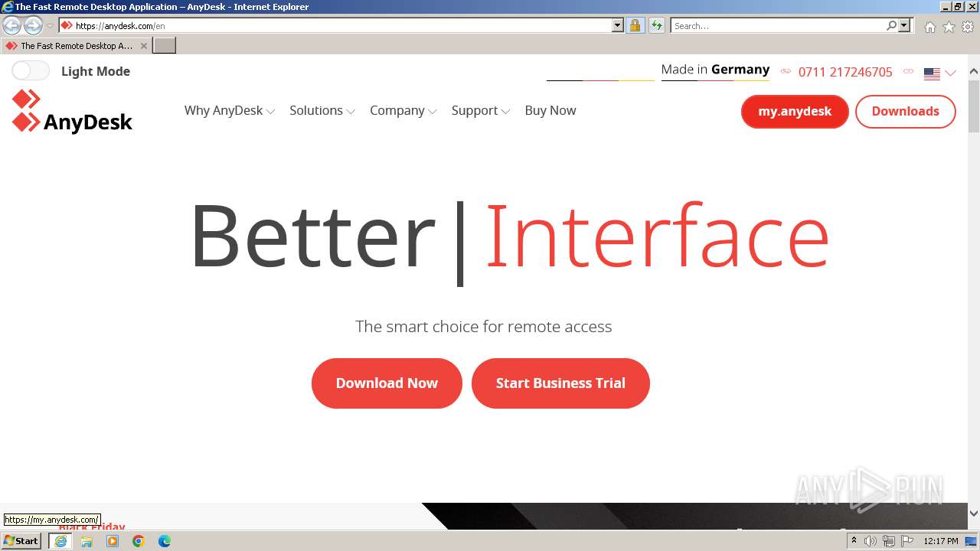This screenshot has height=551, width=980.
Task: Open the IE home icon
Action: [929, 27]
